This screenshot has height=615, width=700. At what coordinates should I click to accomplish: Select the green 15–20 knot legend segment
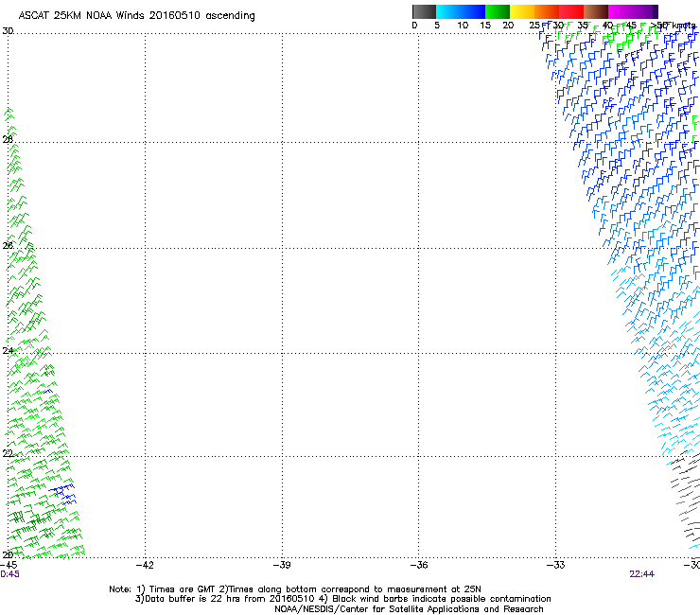[x=498, y=11]
